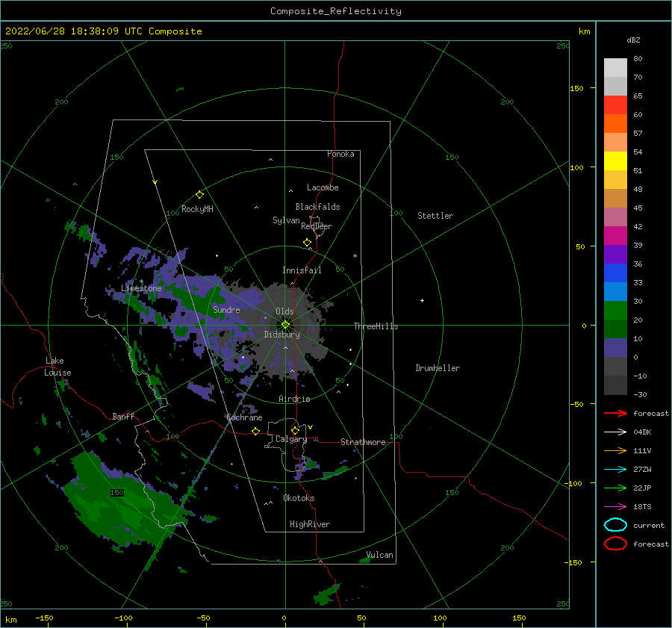Click the 04DK legend text
The height and width of the screenshot is (628, 672).
click(x=642, y=432)
